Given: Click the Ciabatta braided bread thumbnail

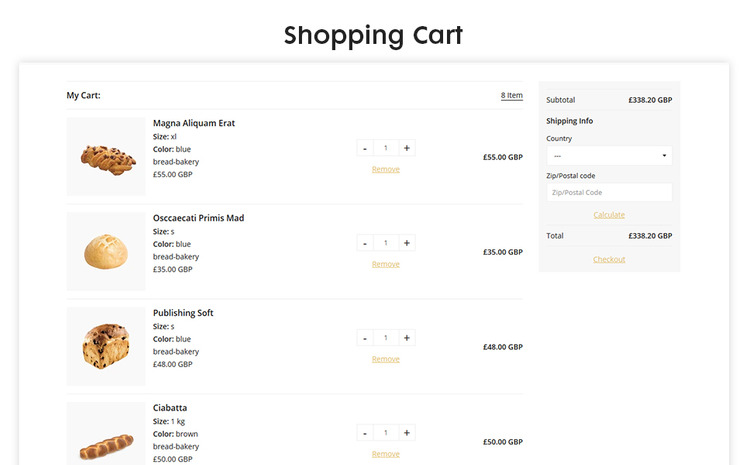Looking at the screenshot, I should point(106,434).
